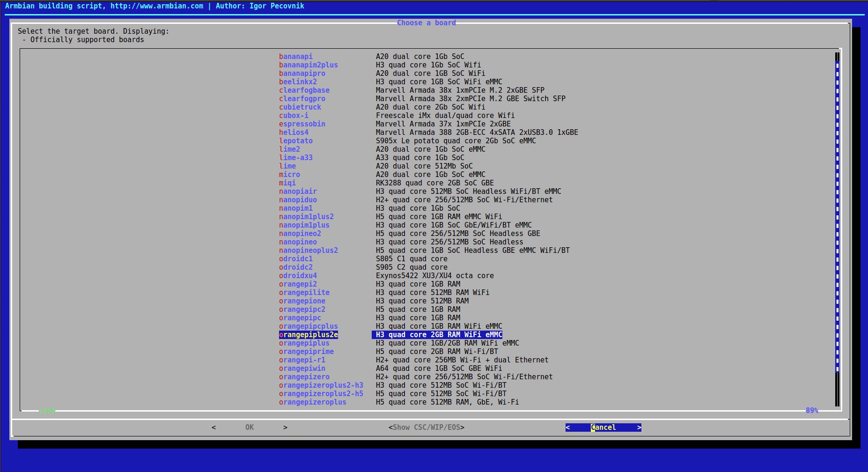Click 'Freescale iMx dual/quad core Wifi' description
Image resolution: width=868 pixels, height=472 pixels.
(x=445, y=116)
